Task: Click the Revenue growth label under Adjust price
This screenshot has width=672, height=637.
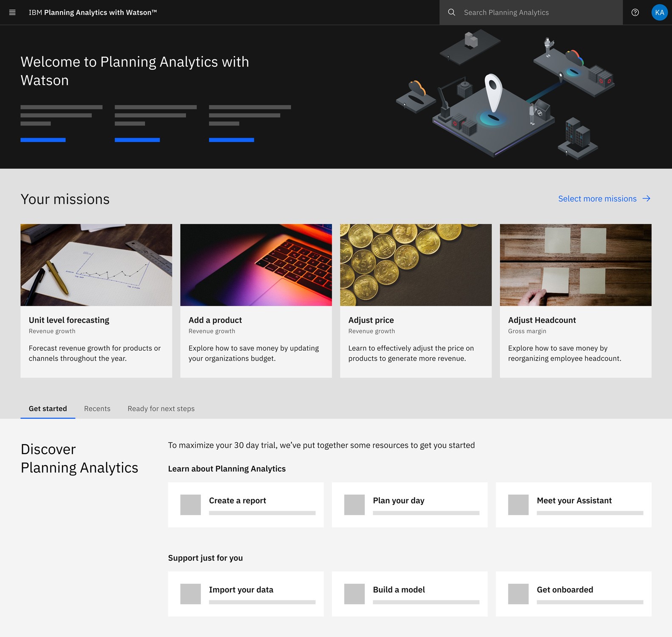Action: (x=371, y=331)
